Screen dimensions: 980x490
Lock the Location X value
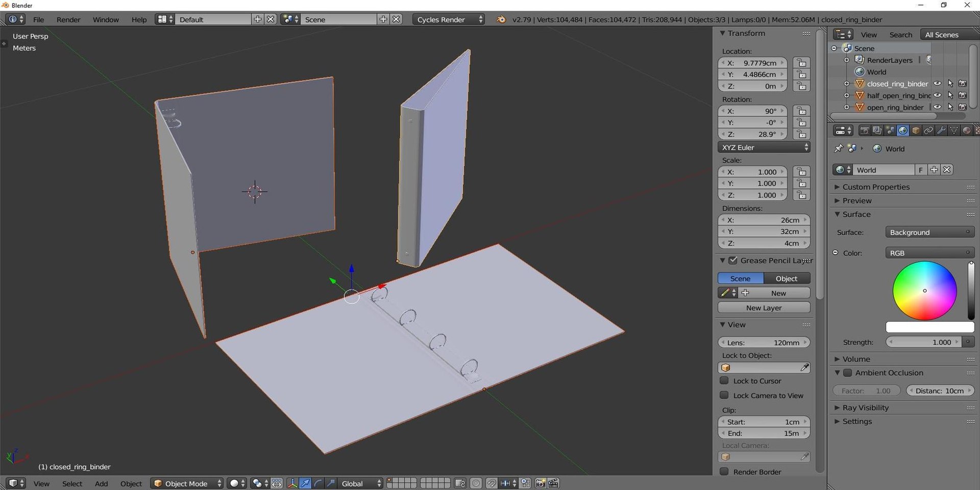pos(801,63)
